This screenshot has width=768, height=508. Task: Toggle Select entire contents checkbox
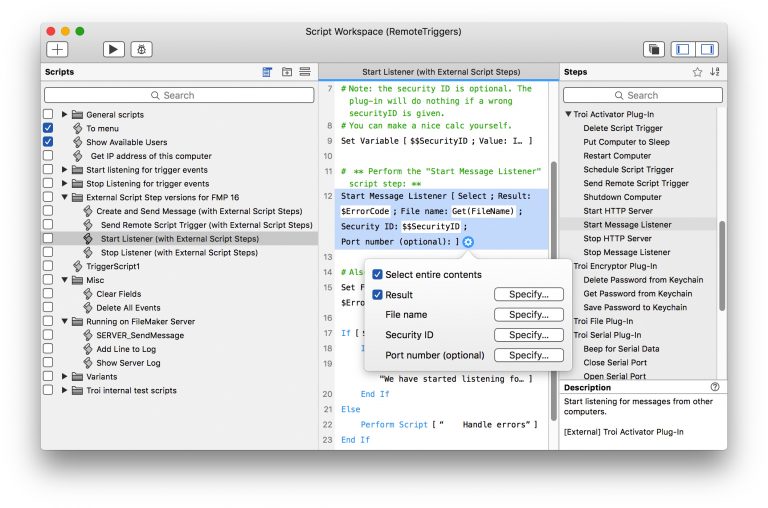(377, 274)
